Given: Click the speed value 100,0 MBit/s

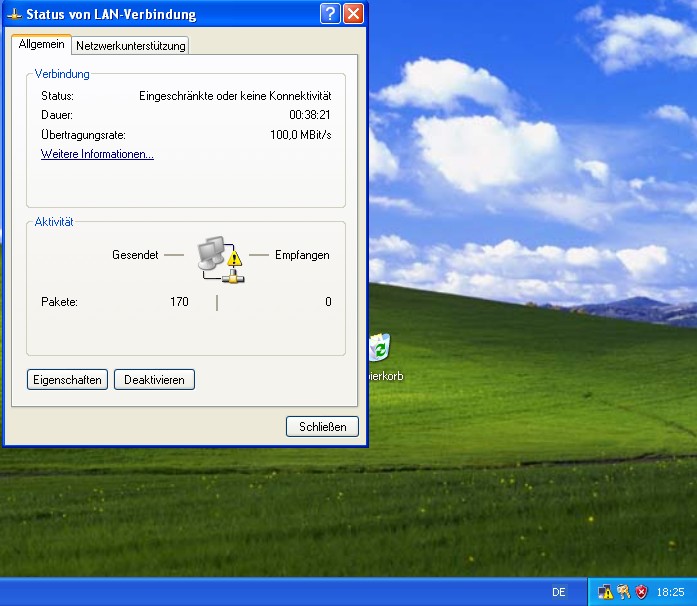Looking at the screenshot, I should pyautogui.click(x=301, y=135).
